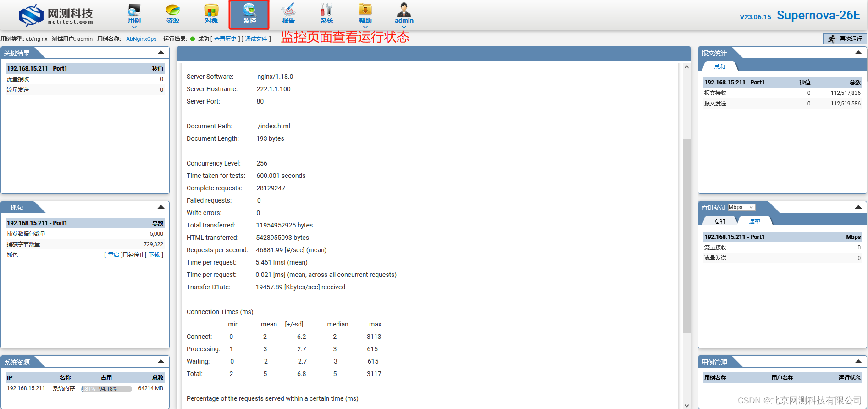Click the v23.06.15 version label

pos(755,17)
